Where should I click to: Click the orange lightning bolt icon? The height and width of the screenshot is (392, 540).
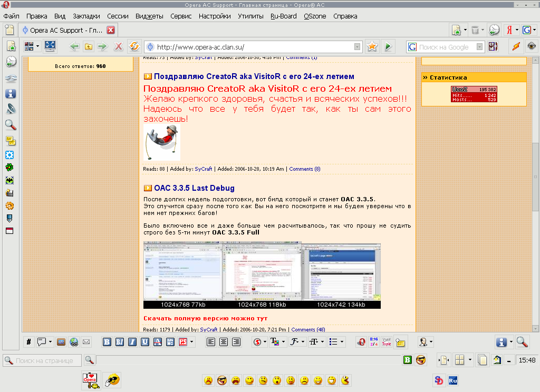point(516,46)
